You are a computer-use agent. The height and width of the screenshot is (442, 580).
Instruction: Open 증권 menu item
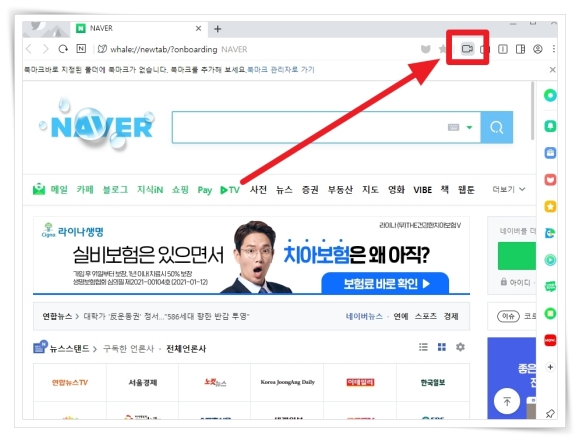tap(310, 189)
